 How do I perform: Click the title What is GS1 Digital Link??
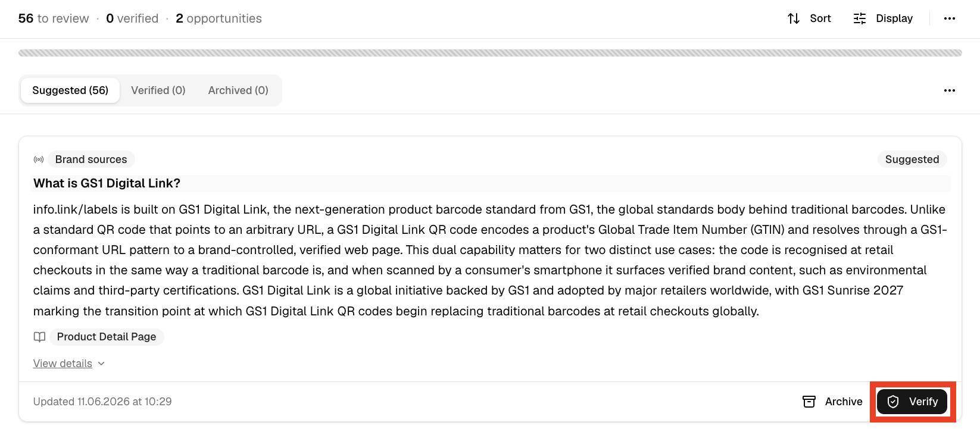coord(107,183)
